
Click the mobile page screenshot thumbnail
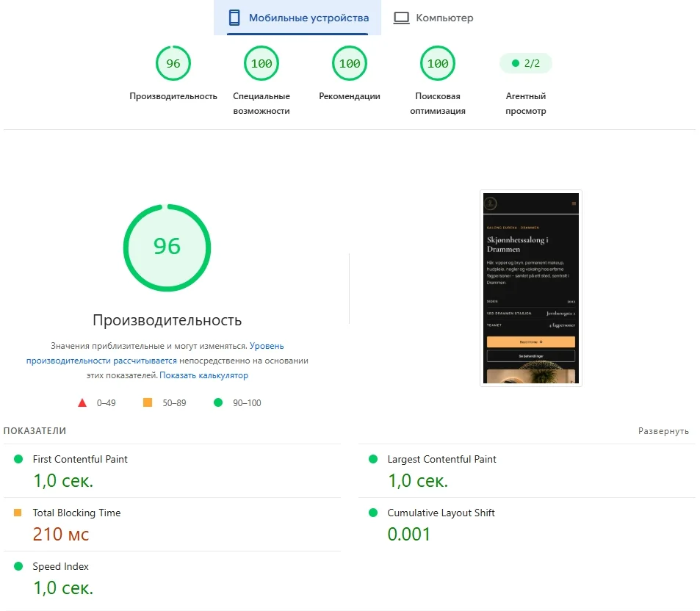pyautogui.click(x=531, y=289)
